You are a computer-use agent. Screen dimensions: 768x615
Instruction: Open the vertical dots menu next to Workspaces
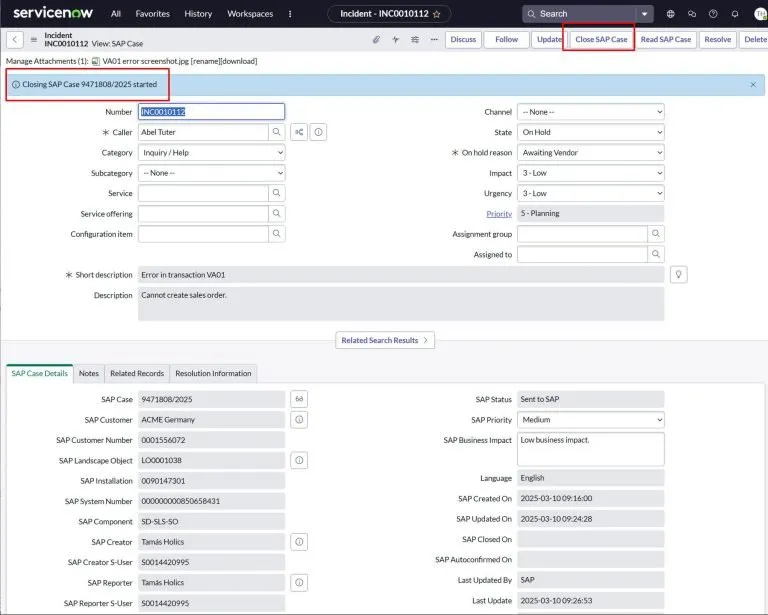(290, 14)
